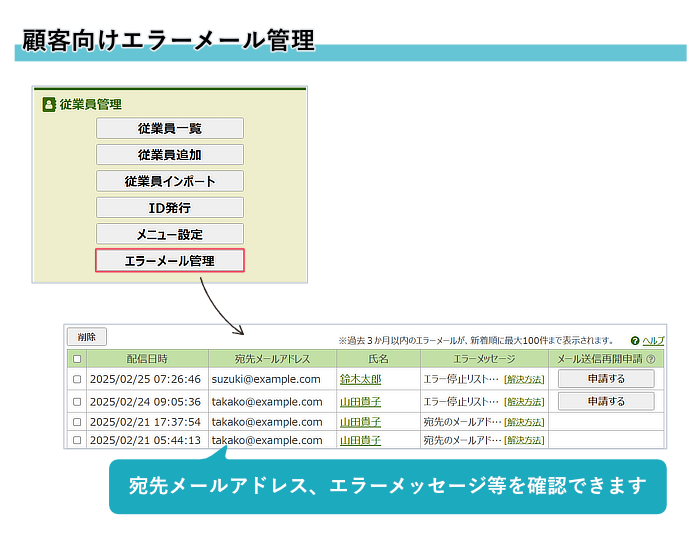This screenshot has height=550, width=700.
Task: Click the green help icon beside ヘルプ
Action: pos(635,341)
